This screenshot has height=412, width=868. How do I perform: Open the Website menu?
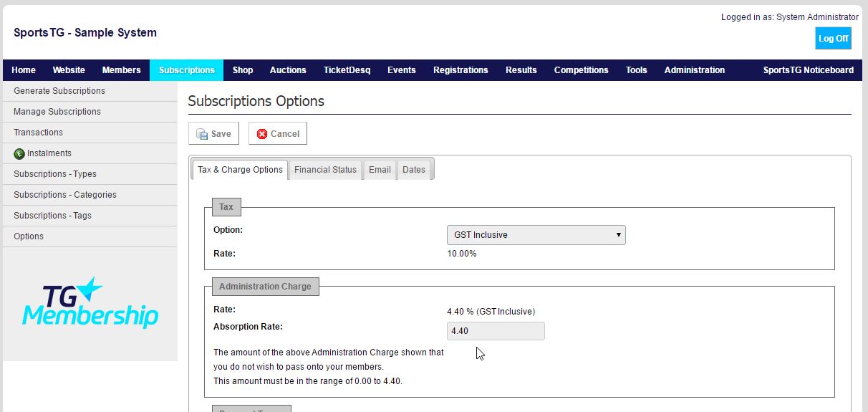[69, 70]
